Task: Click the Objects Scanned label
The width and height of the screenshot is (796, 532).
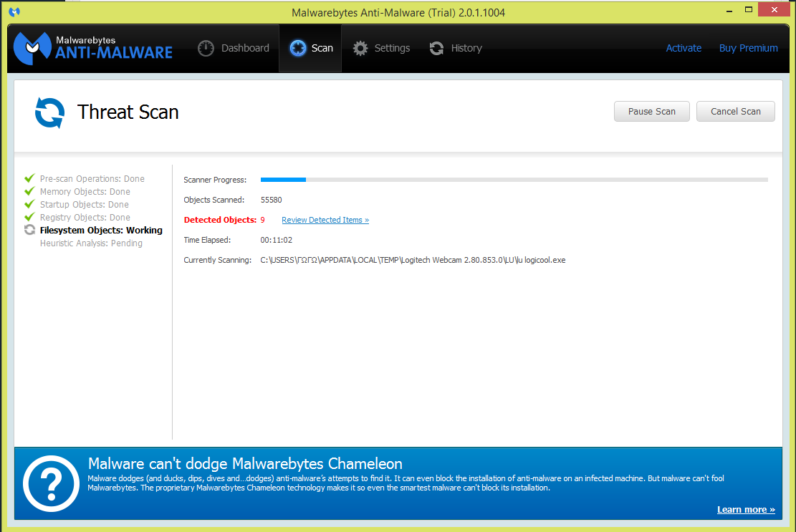Action: (214, 200)
